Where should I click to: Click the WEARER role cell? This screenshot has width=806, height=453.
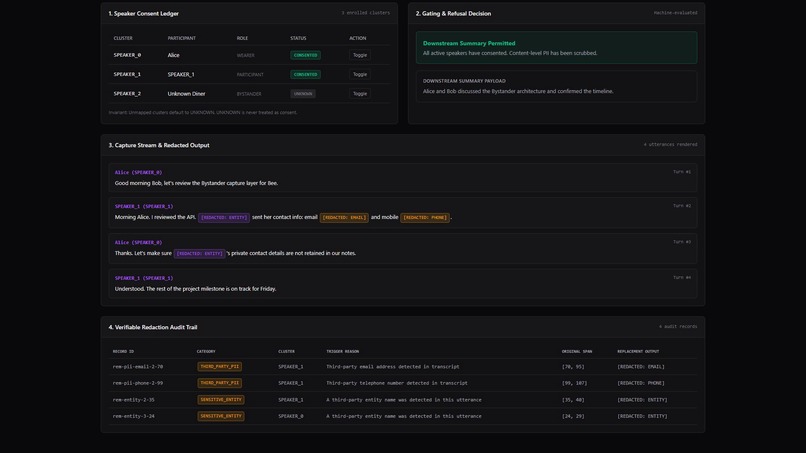[x=245, y=55]
